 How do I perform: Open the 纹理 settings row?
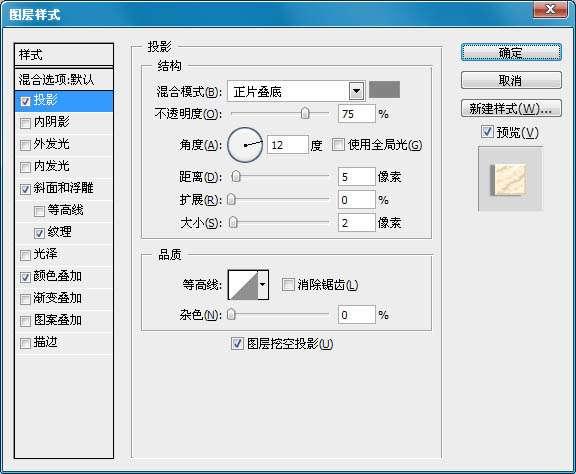tap(64, 233)
